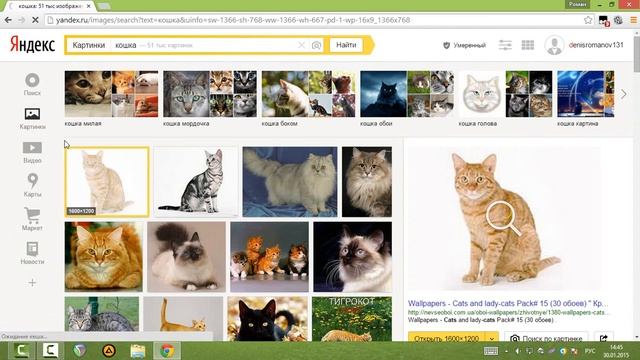
Task: Open the Chrome icon in the taskbar
Action: click(167, 351)
